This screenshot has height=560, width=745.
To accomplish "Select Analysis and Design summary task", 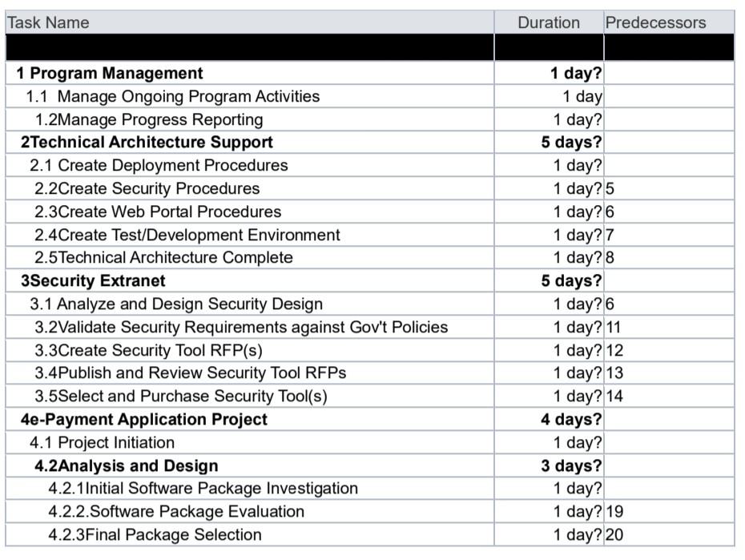I will [x=127, y=466].
